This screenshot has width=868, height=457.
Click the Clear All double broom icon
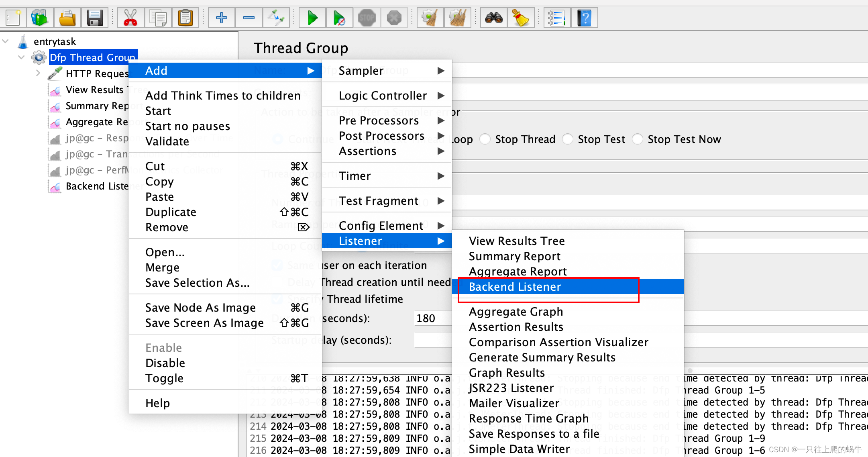(x=457, y=18)
